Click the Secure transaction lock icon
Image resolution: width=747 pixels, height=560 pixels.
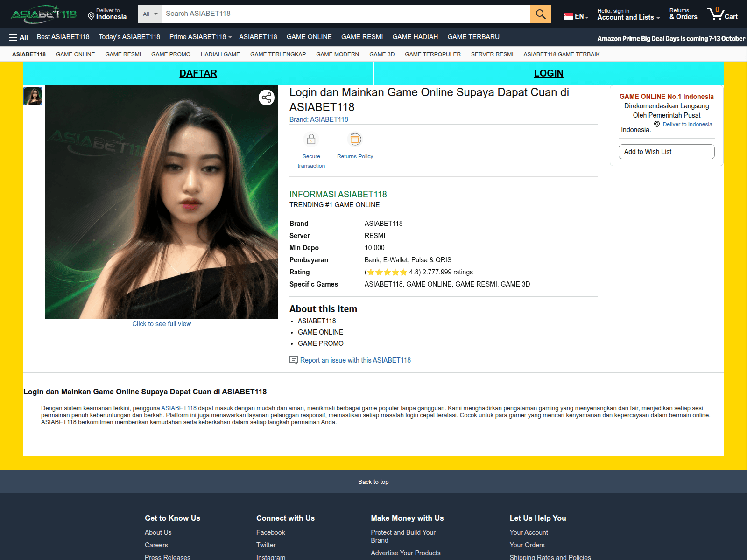coord(311,139)
